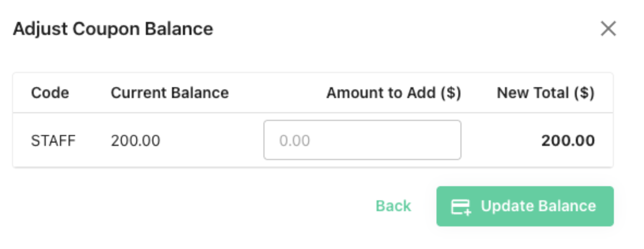Click the Amount to Add ($) header
Viewport: 644px width, 249px height.
click(394, 93)
